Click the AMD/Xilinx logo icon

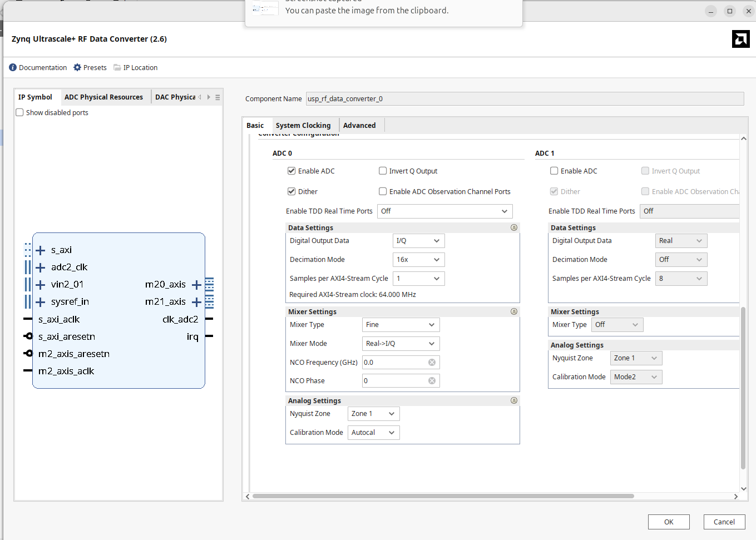pyautogui.click(x=741, y=39)
